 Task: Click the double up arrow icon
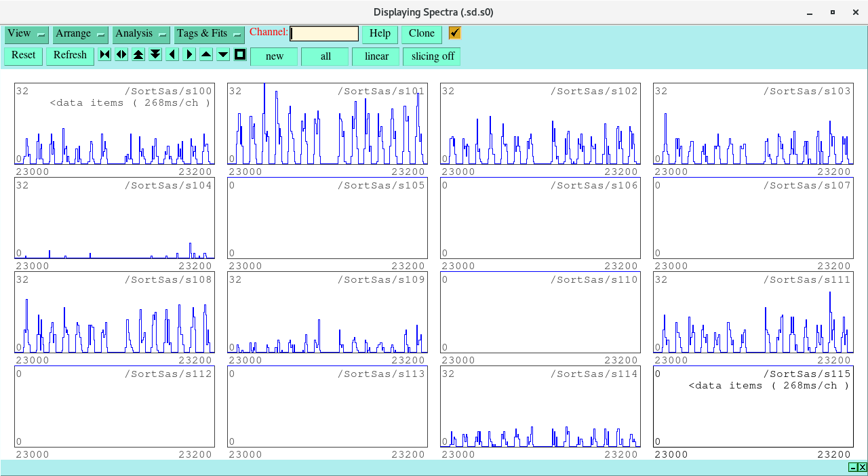[138, 55]
